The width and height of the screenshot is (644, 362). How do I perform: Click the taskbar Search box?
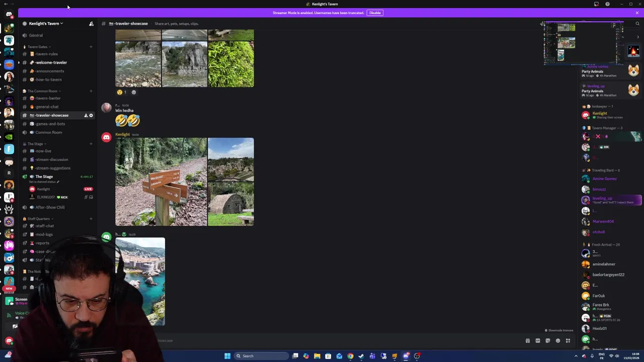coord(261,356)
